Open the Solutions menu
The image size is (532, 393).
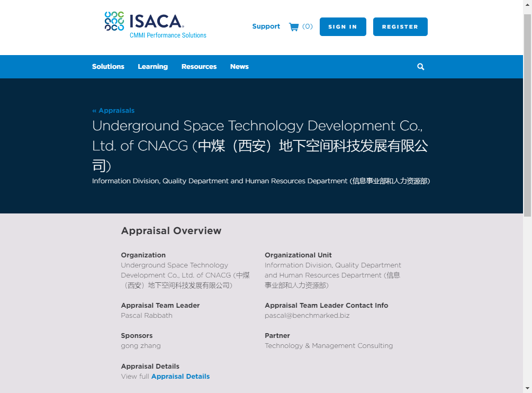[108, 67]
